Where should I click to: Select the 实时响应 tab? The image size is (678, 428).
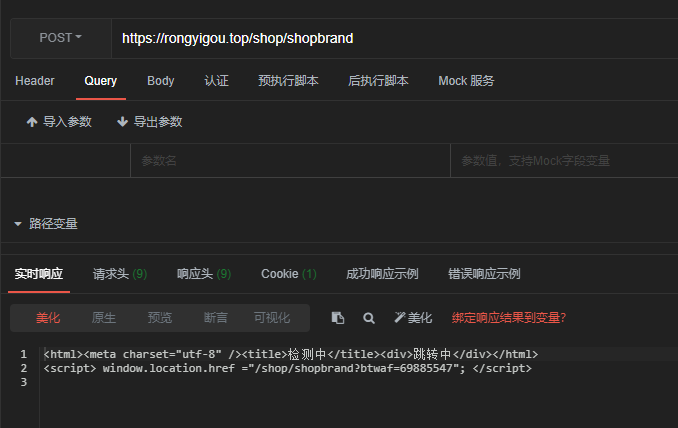pyautogui.click(x=39, y=274)
